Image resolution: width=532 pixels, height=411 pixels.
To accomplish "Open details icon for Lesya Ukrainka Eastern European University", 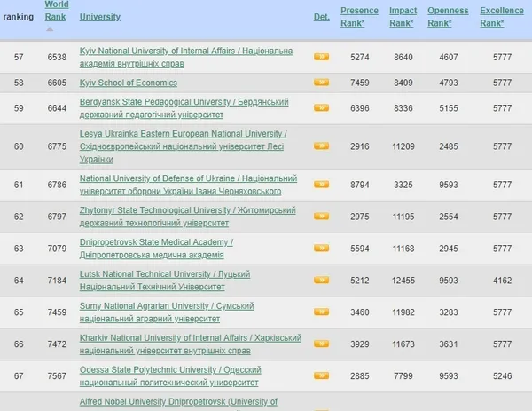I will (x=321, y=146).
